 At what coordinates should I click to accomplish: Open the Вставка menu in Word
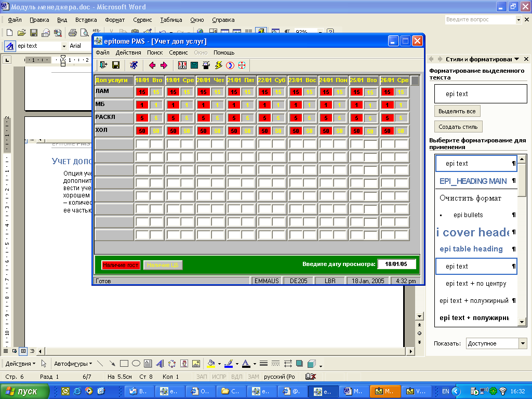86,20
